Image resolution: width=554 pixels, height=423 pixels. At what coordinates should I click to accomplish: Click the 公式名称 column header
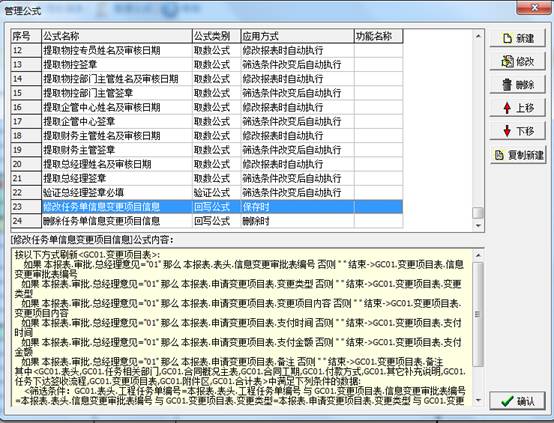pos(117,36)
